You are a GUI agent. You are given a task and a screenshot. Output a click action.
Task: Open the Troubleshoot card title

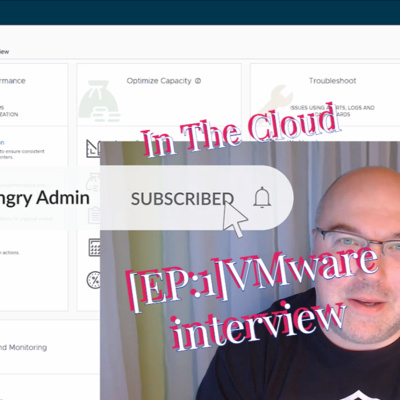[332, 81]
